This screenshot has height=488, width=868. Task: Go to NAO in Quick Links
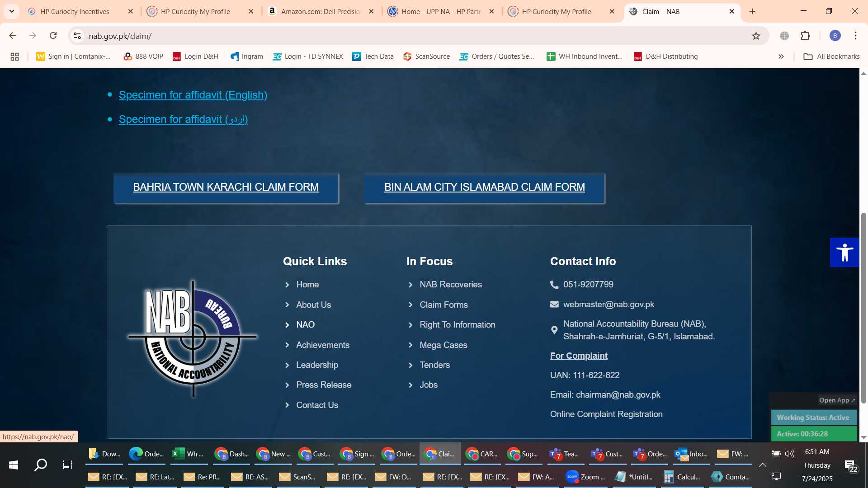pyautogui.click(x=306, y=324)
